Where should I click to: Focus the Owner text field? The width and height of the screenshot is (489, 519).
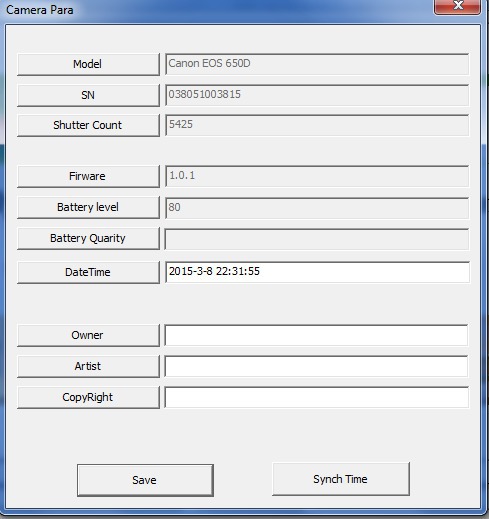click(x=317, y=335)
